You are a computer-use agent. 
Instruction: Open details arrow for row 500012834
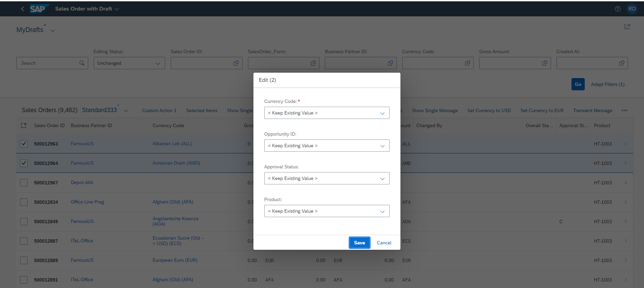626,202
